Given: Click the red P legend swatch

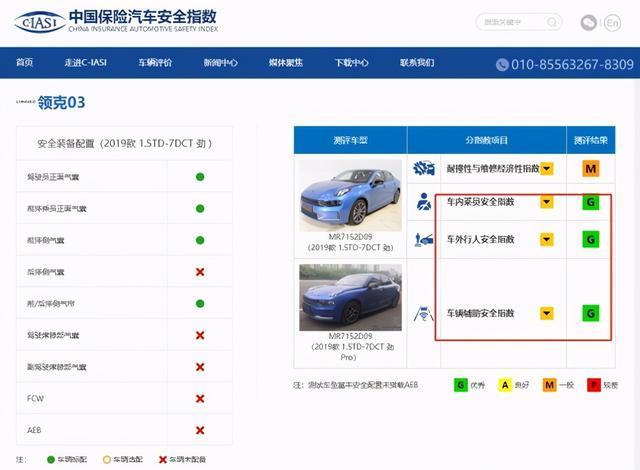Looking at the screenshot, I should click(594, 385).
